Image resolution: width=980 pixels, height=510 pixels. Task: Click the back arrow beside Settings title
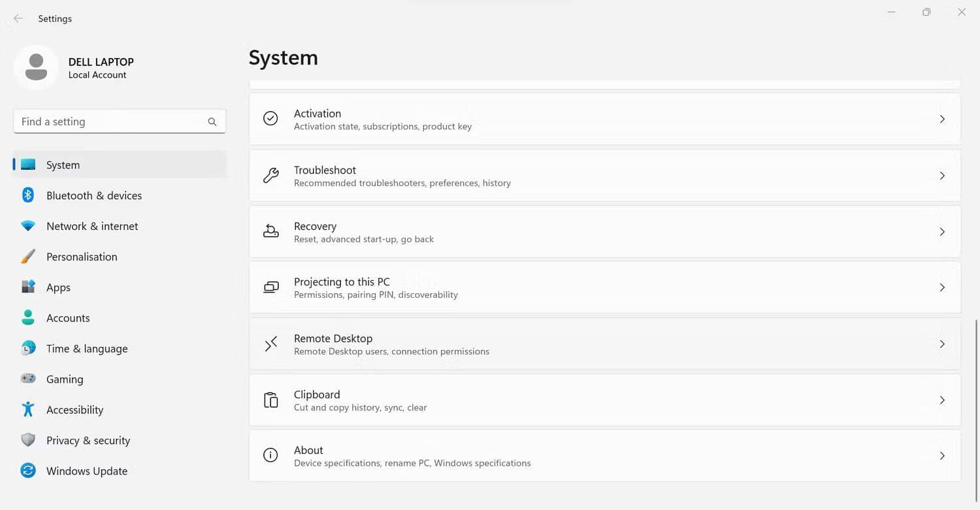point(18,19)
